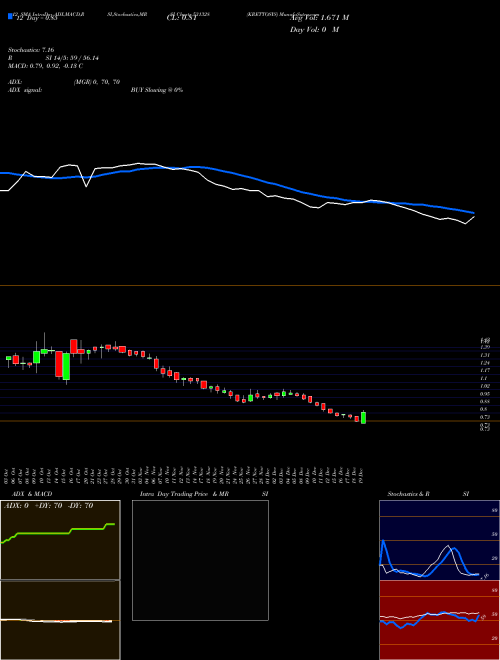Click the thick blue SMA line in the upper chart
This screenshot has height=660, width=500.
[x=236, y=175]
